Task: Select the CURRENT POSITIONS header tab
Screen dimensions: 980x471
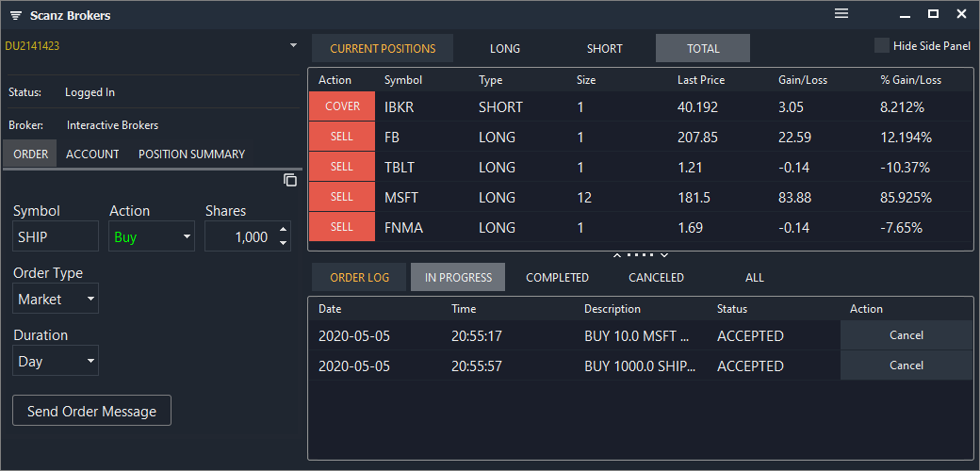Action: [x=383, y=48]
